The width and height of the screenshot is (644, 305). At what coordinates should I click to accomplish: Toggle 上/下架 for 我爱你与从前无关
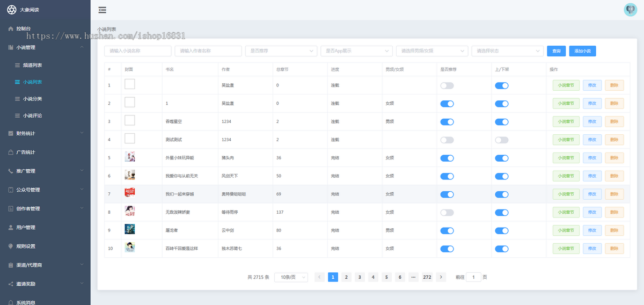pos(502,176)
